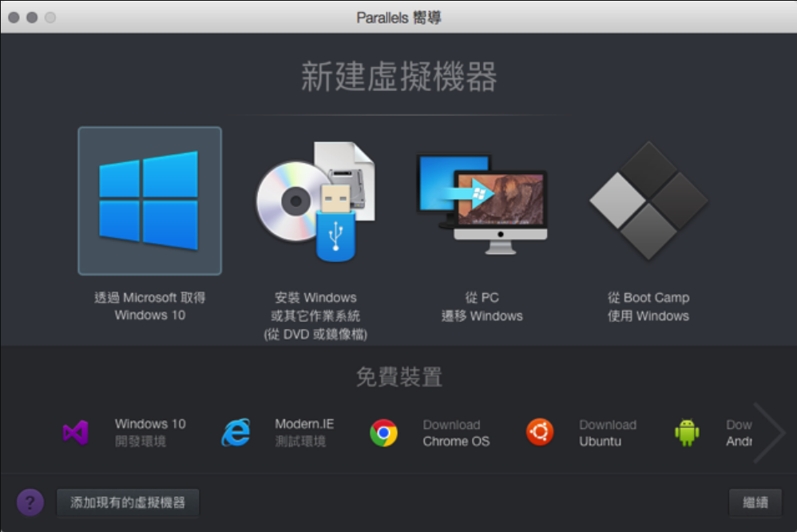Viewport: 797px width, 532px height.
Task: Click the Chrome OS download icon
Action: pyautogui.click(x=384, y=433)
